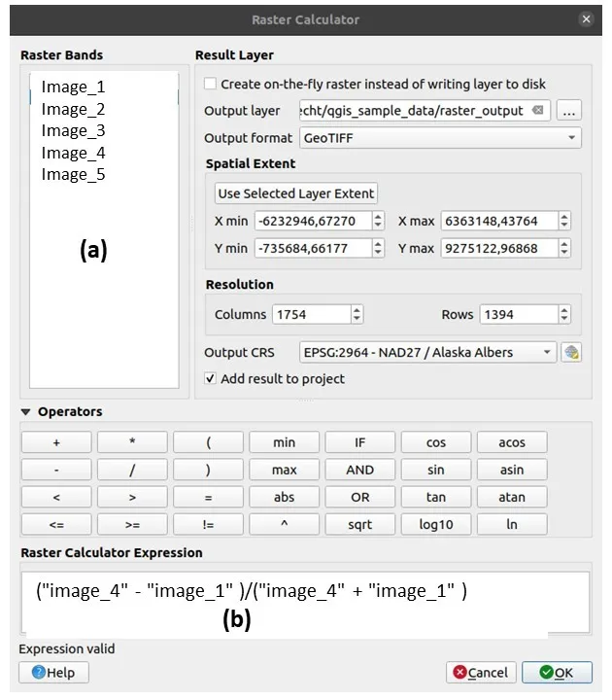Image resolution: width=612 pixels, height=700 pixels.
Task: Cancel the Raster Calculator dialog
Action: point(481,672)
